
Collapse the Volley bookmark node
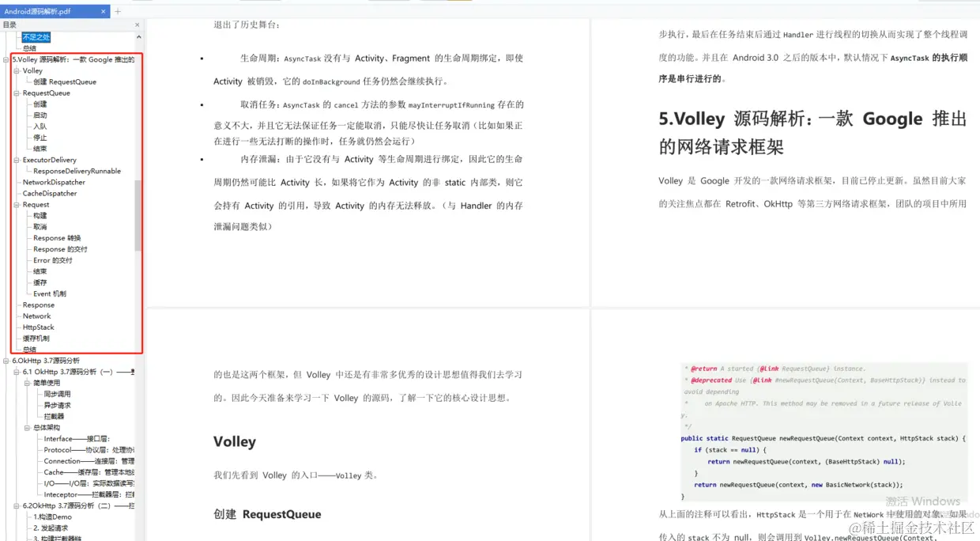tap(17, 70)
